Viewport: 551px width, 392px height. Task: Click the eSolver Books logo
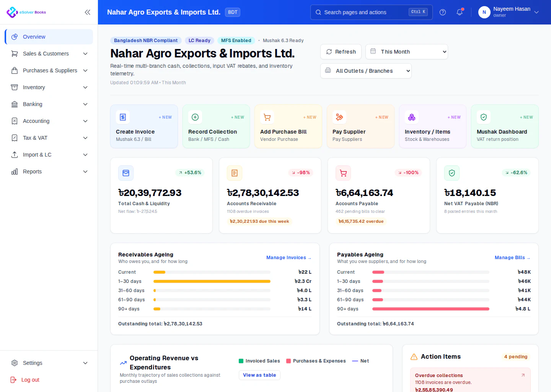[x=26, y=12]
